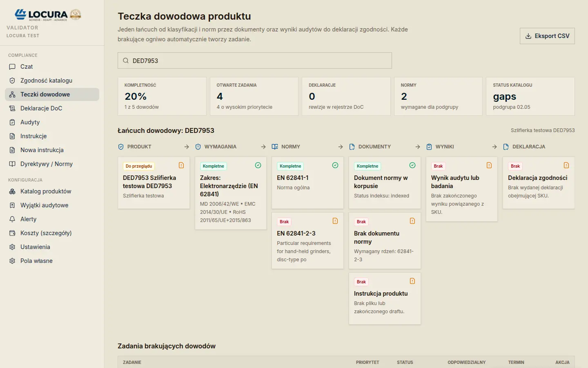Click the search magnifier icon
The width and height of the screenshot is (588, 368).
click(126, 61)
